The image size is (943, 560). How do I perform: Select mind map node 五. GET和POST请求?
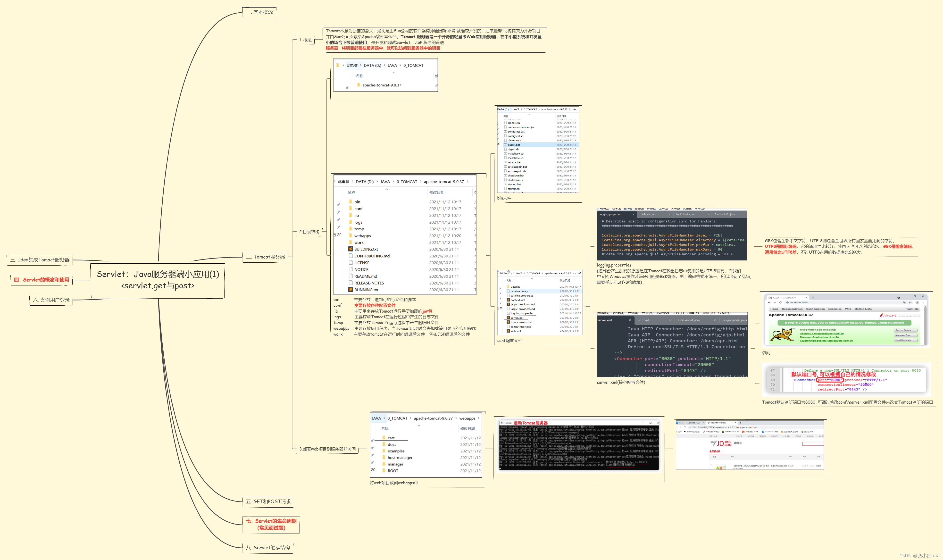pos(268,501)
